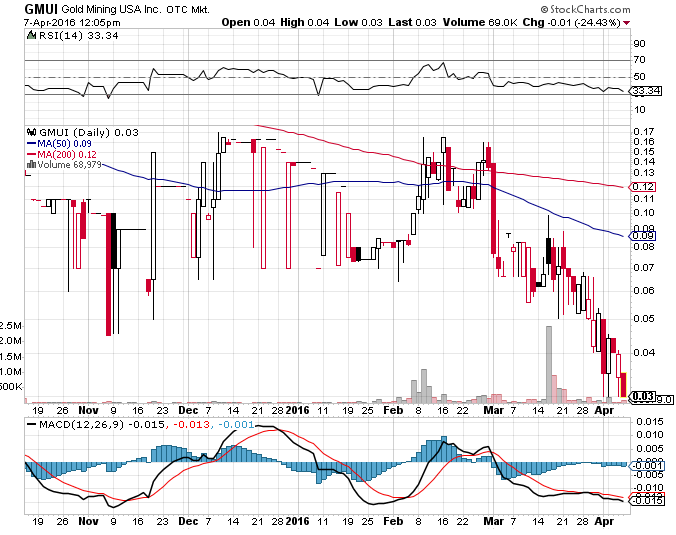The image size is (676, 535).
Task: Click the MACD(12,26,9) legend label
Action: click(81, 424)
